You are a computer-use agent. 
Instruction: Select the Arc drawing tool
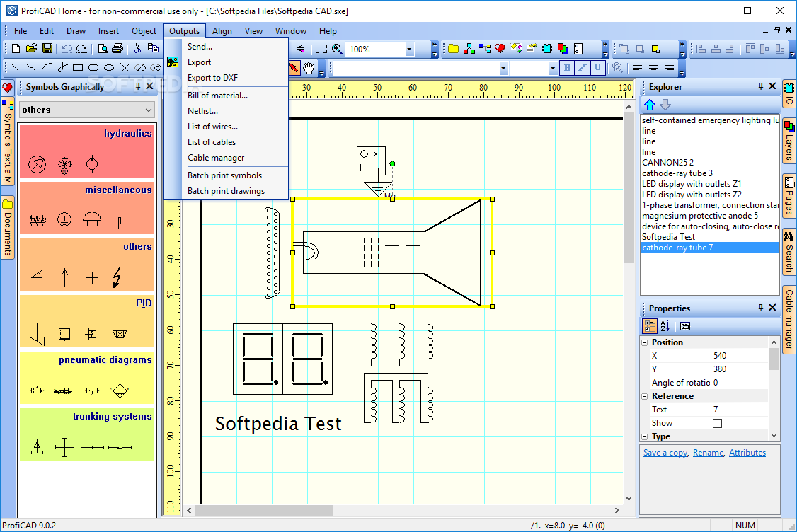pyautogui.click(x=46, y=67)
